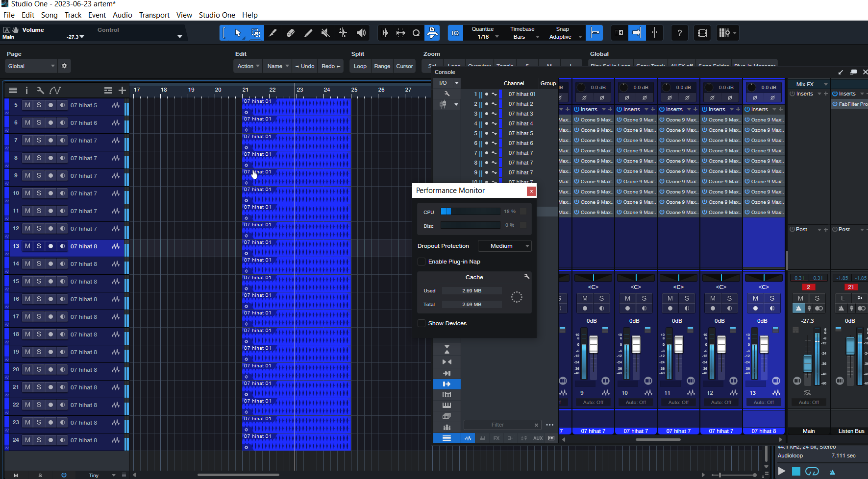
Task: Open track list icon above tracks
Action: 13,90
